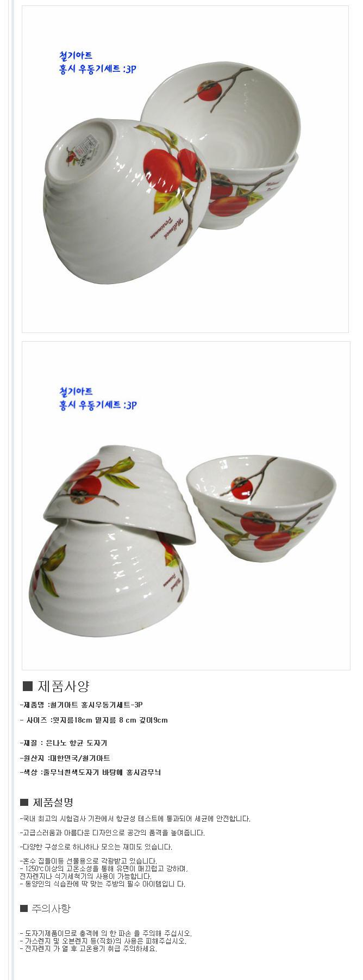Click the black square beside 제품설명 heading
Screen dimensions: 363x980
click(24, 802)
